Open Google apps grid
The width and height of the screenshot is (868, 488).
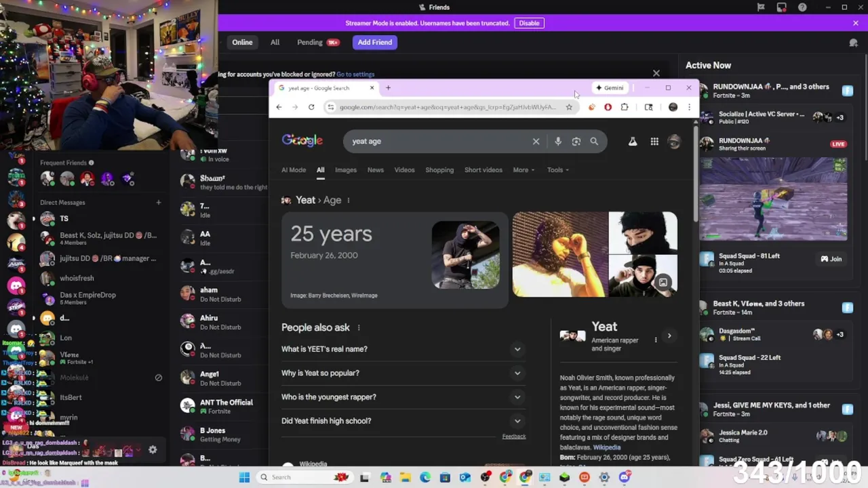[x=654, y=141]
